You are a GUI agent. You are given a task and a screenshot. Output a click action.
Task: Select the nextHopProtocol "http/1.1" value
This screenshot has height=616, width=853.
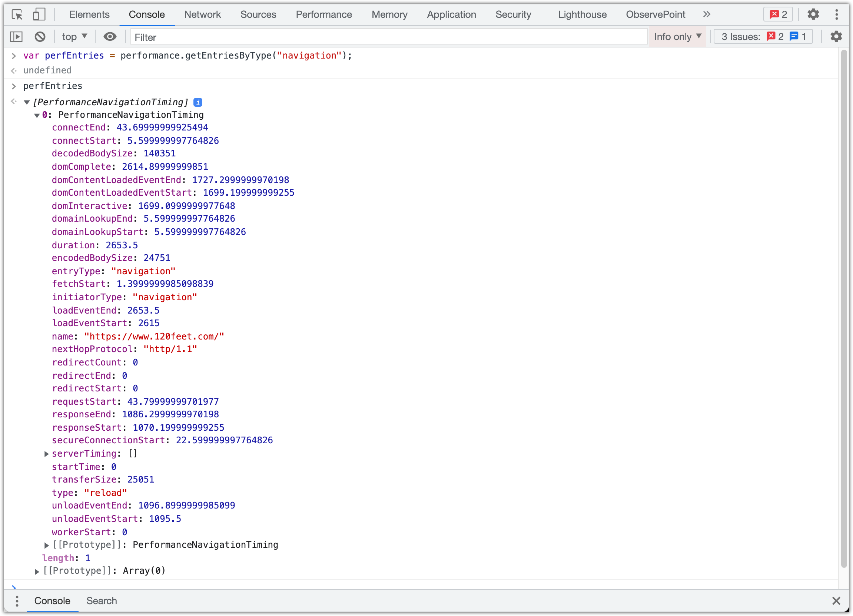[170, 349]
